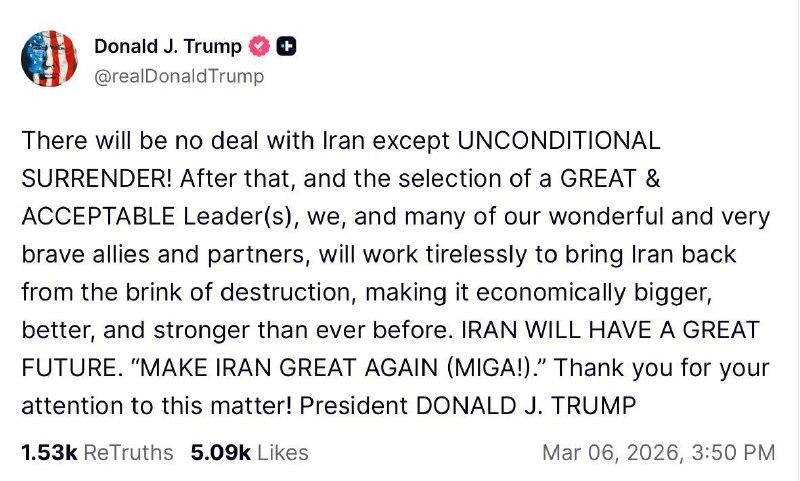The image size is (800, 481).
Task: Click the 5.09k Likes count number
Action: point(219,452)
